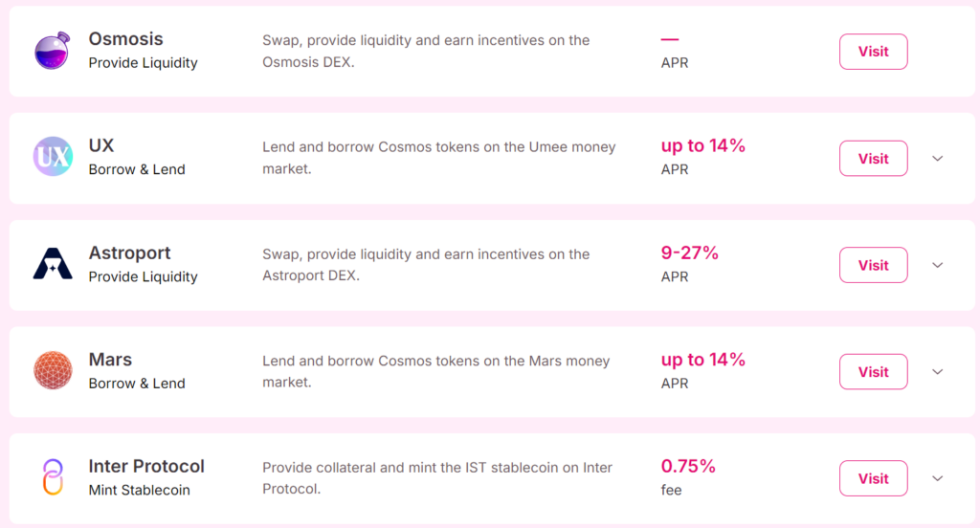Expand the UX row details chevron
980x528 pixels.
(938, 159)
